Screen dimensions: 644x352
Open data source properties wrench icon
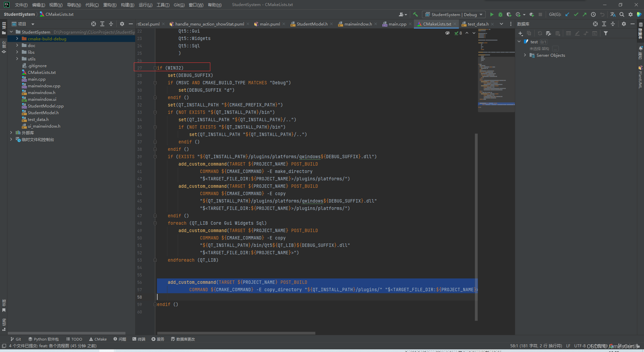click(548, 33)
